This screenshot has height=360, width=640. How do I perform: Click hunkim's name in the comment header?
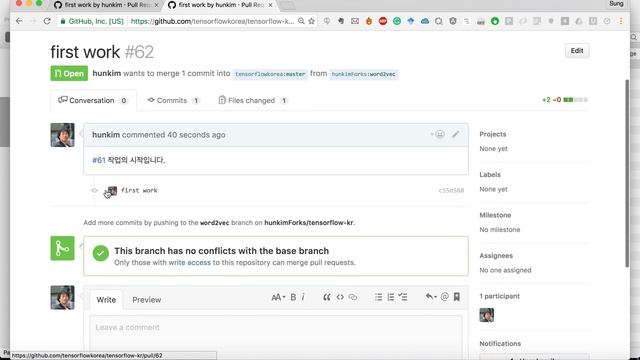pos(106,135)
